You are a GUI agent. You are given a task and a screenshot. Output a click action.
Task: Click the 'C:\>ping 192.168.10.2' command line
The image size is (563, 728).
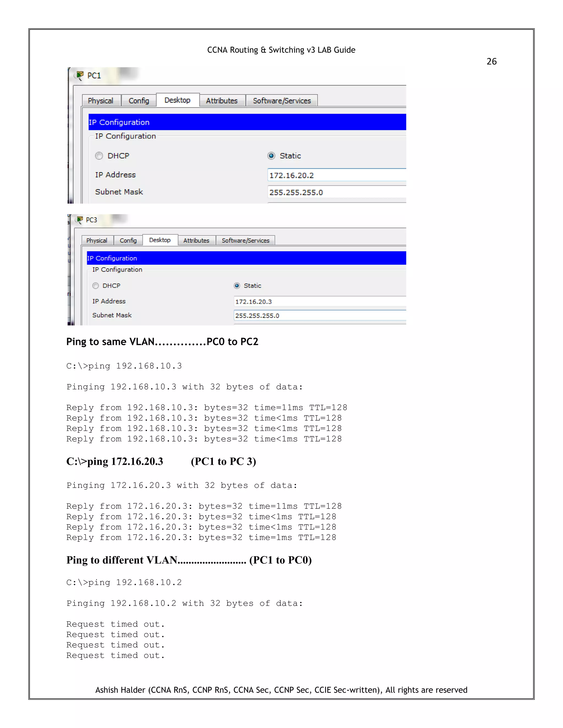tap(124, 583)
